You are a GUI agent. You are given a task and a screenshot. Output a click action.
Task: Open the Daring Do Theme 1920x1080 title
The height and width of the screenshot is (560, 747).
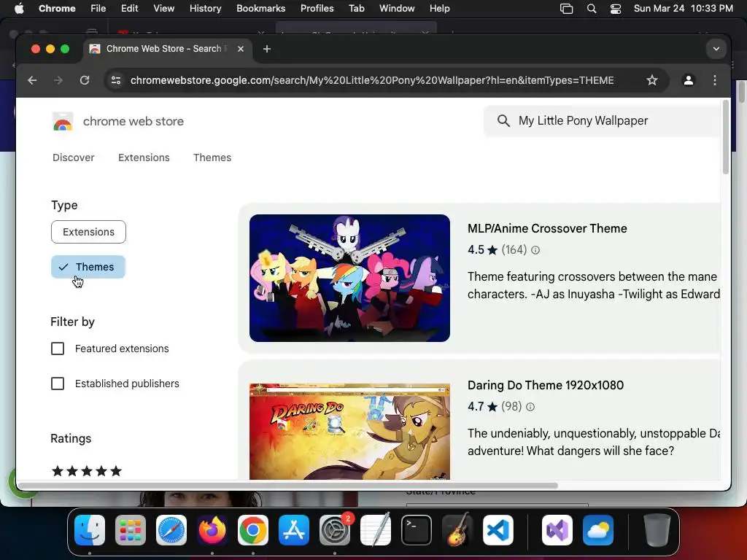(546, 385)
